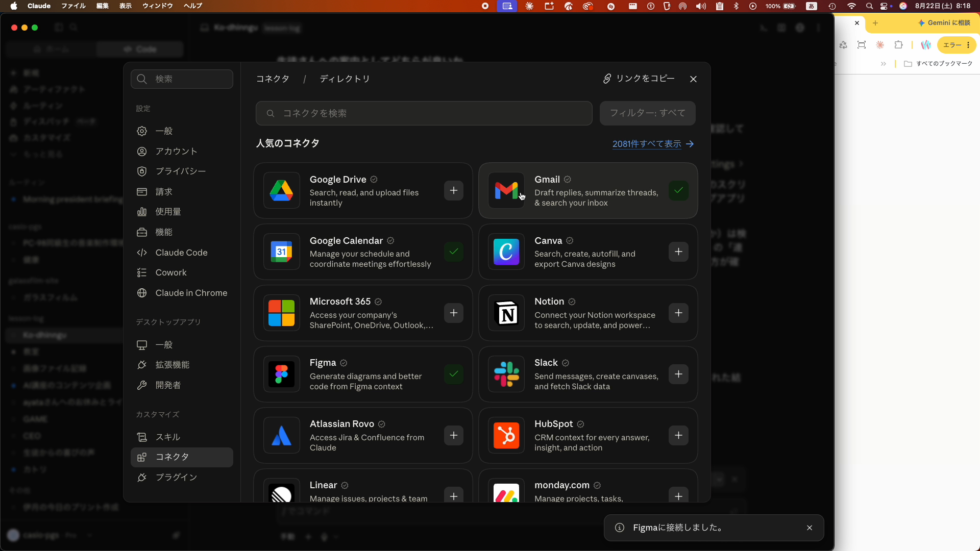980x551 pixels.
Task: Add the Notion connector
Action: [x=678, y=313]
